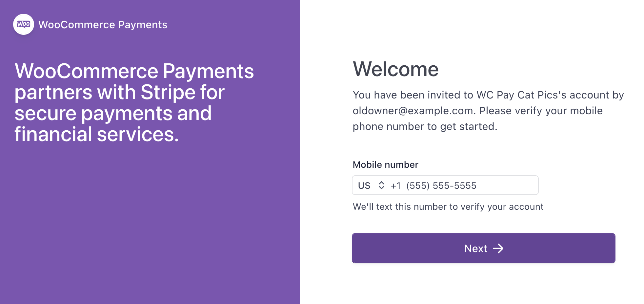Click "WC Pay Cat Pics's" account name

point(521,95)
